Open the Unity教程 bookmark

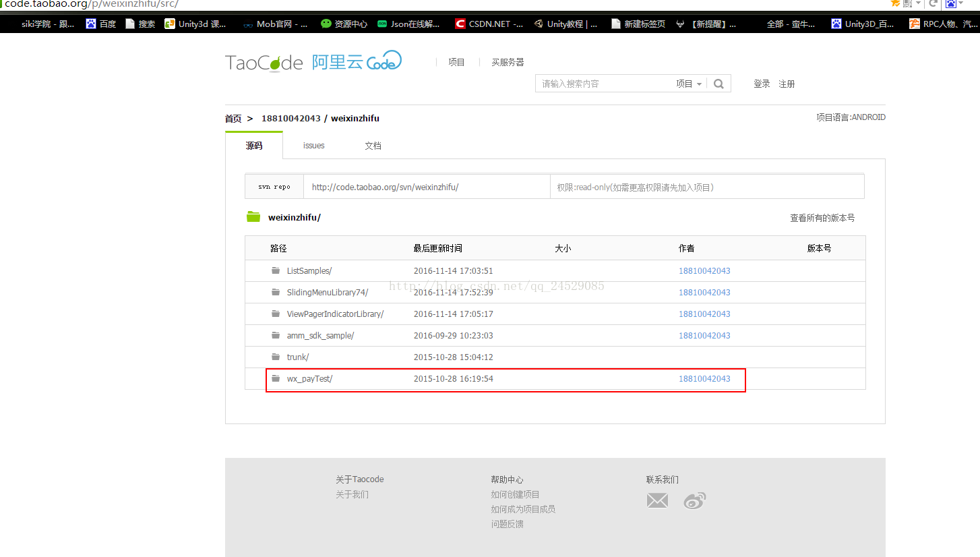coord(565,24)
